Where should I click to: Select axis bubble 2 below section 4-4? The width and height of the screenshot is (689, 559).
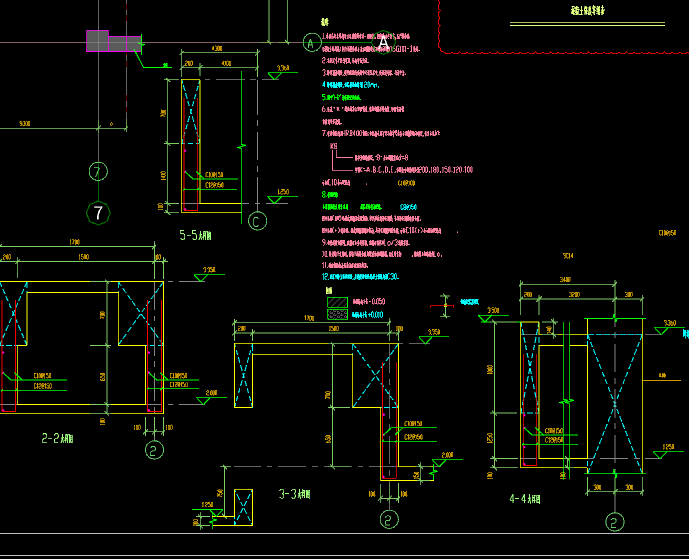[x=614, y=521]
